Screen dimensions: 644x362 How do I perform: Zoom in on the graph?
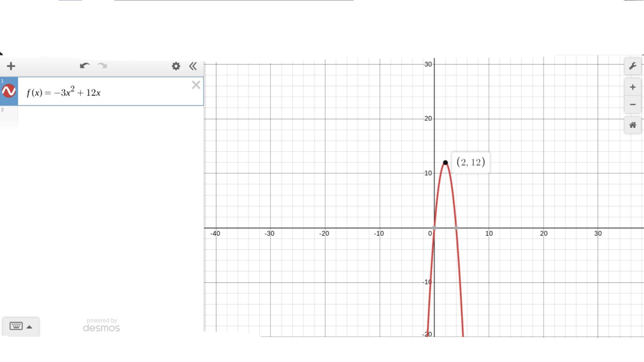tap(632, 87)
